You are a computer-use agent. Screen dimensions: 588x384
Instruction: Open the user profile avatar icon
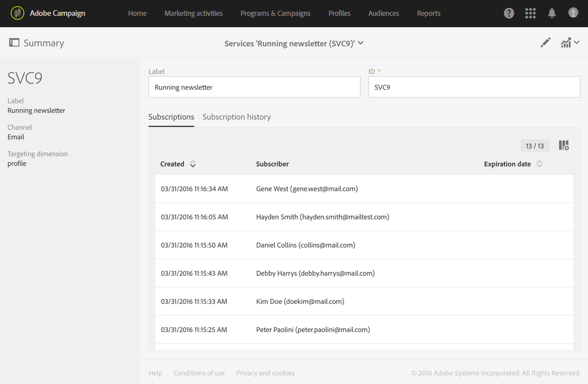click(573, 12)
